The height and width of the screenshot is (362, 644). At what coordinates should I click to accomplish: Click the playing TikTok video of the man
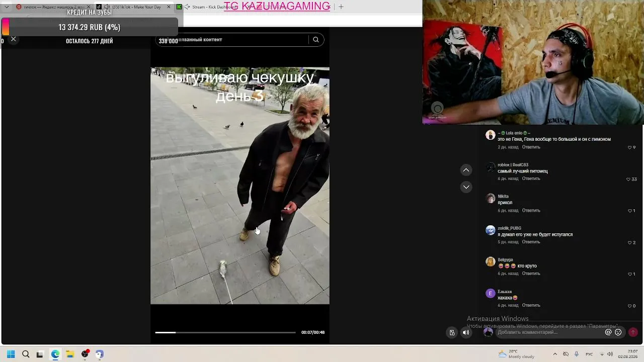240,186
